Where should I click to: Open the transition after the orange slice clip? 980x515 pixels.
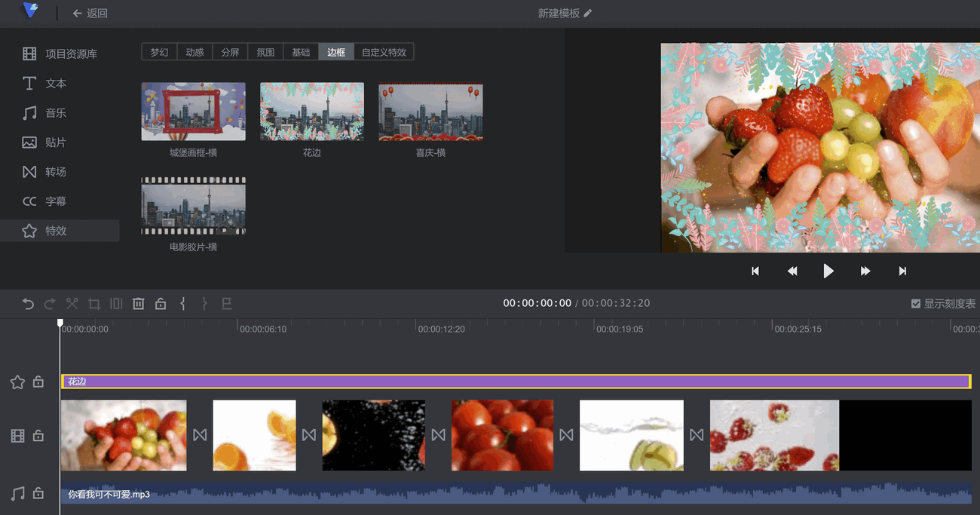coord(309,435)
